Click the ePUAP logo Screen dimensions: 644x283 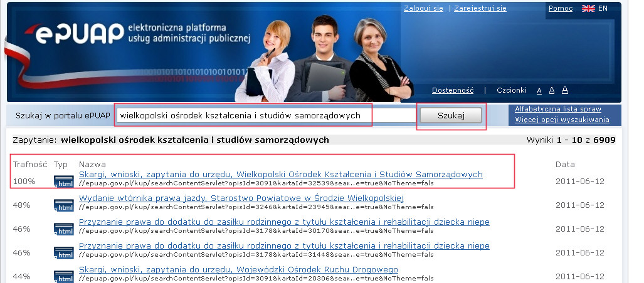[74, 33]
